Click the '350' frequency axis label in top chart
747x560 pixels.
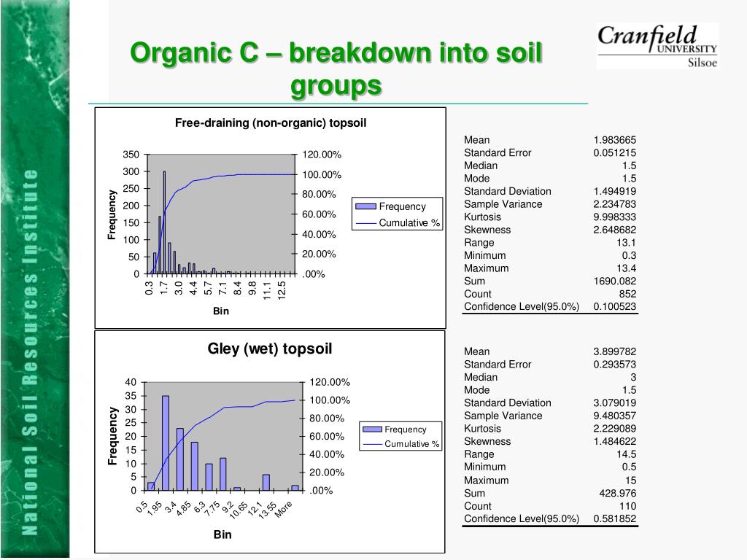coord(131,155)
